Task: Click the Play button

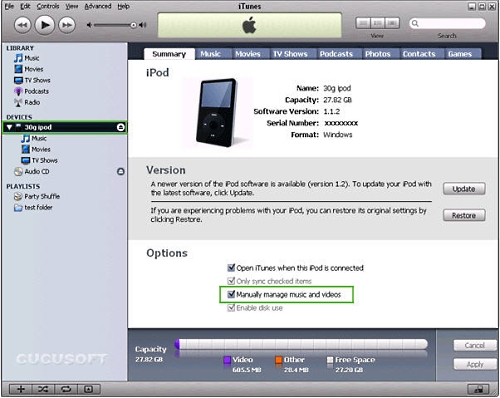Action: tap(45, 25)
